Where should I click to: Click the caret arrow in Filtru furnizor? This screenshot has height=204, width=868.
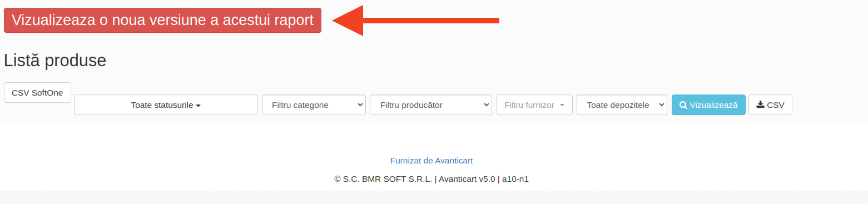pos(562,105)
